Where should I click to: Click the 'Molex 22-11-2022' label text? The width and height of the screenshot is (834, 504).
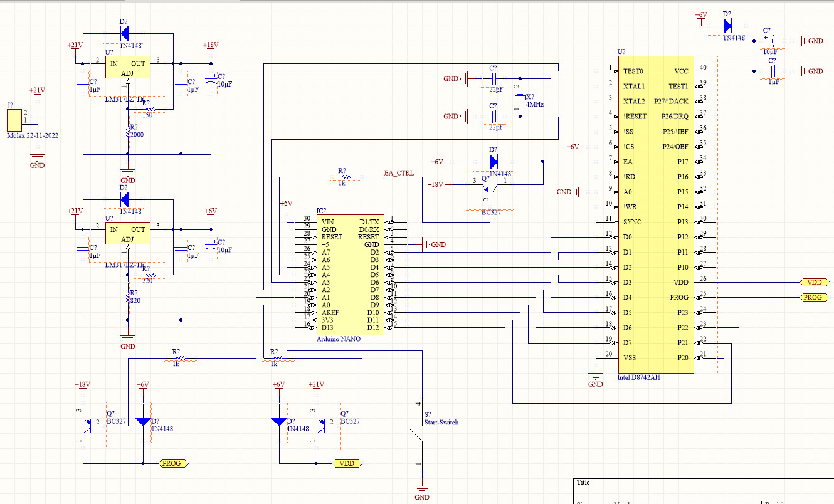click(x=33, y=135)
